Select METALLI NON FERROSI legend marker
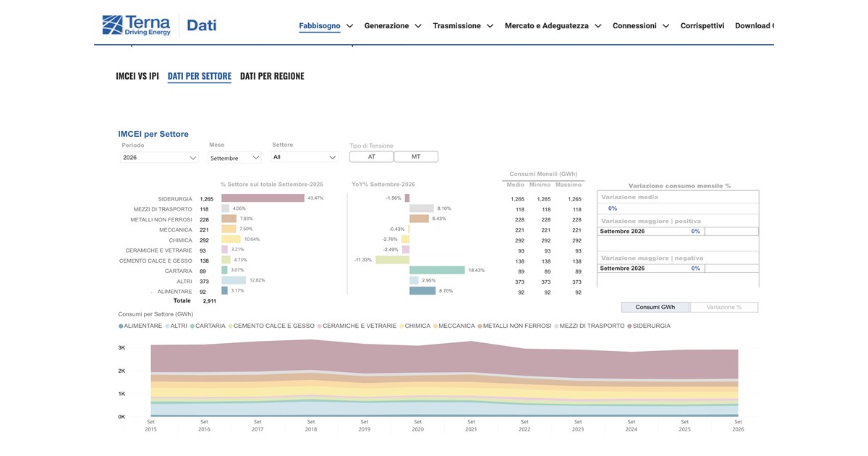The width and height of the screenshot is (868, 456). tap(480, 326)
